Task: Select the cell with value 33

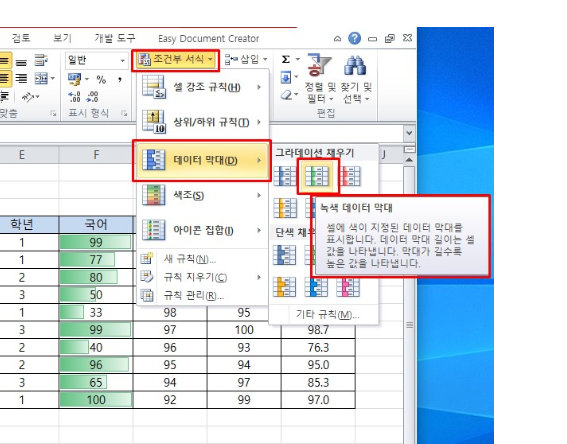Action: coord(96,312)
